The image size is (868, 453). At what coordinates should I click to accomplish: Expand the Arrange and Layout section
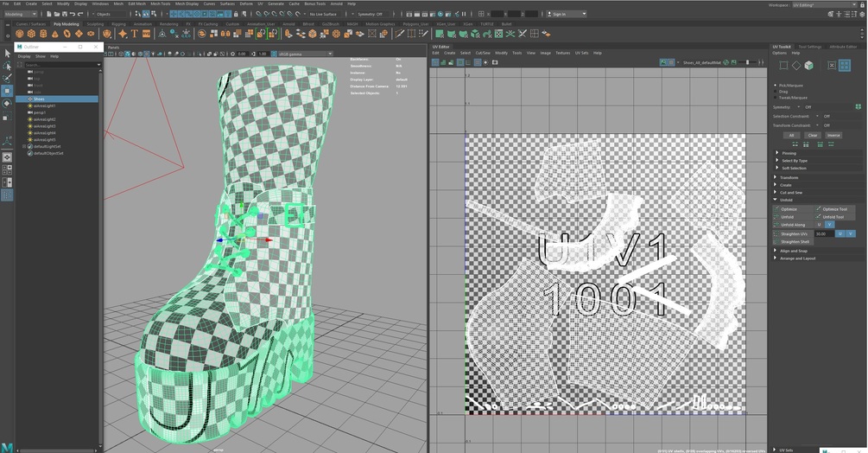776,258
